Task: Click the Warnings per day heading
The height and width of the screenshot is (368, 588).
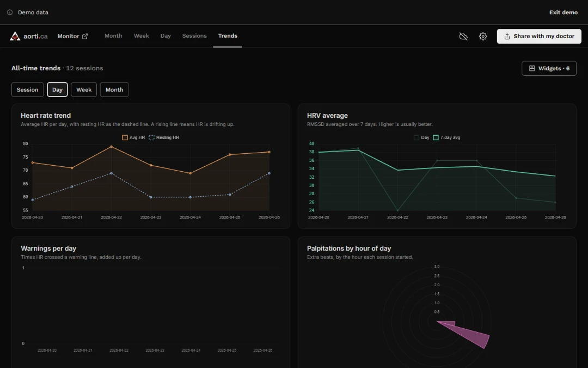Action: coord(48,248)
